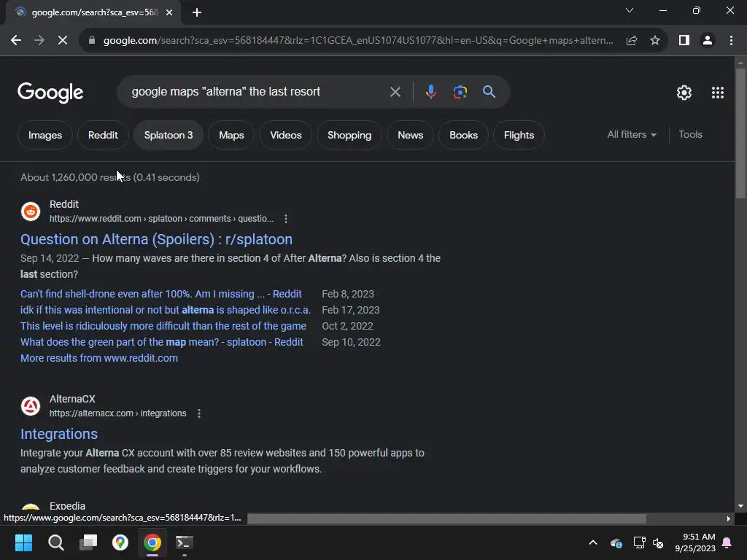Share this page via address bar icon
747x560 pixels.
pyautogui.click(x=632, y=41)
